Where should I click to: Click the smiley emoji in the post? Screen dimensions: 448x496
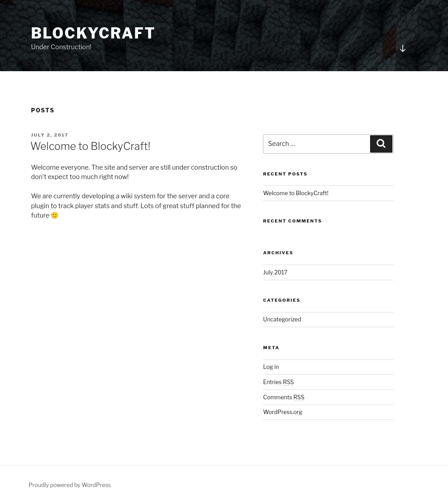[x=55, y=215]
